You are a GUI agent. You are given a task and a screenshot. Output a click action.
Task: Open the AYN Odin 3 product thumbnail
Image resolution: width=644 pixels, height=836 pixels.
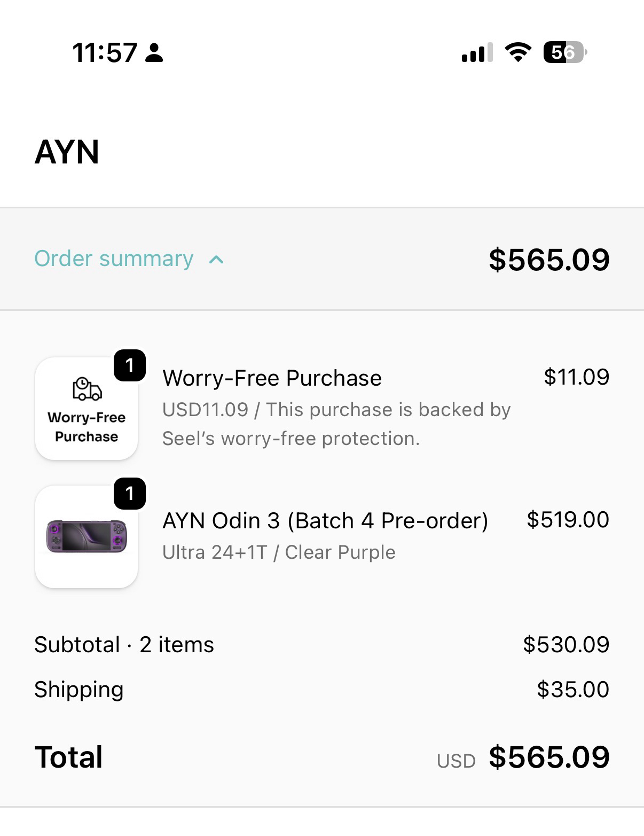coord(87,537)
